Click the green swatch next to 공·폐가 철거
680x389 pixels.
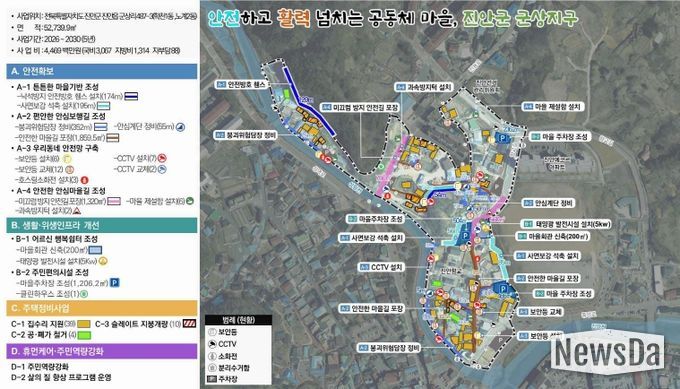(85, 335)
